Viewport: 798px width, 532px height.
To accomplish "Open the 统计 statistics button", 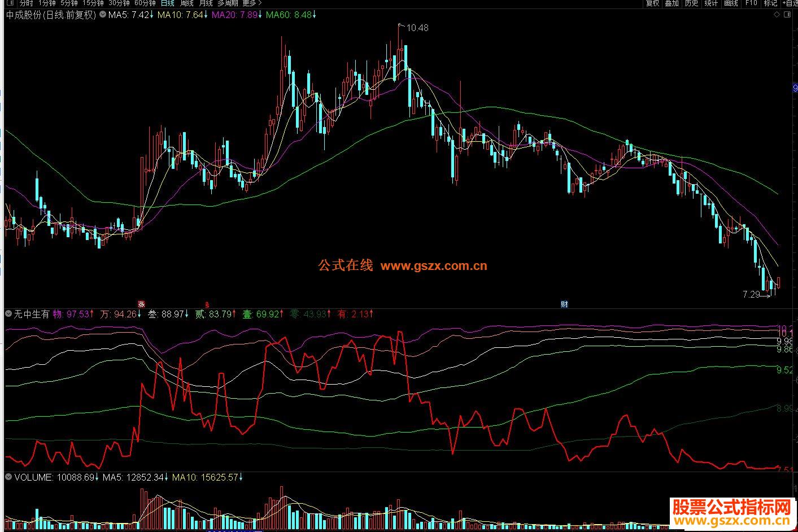I will [x=711, y=3].
